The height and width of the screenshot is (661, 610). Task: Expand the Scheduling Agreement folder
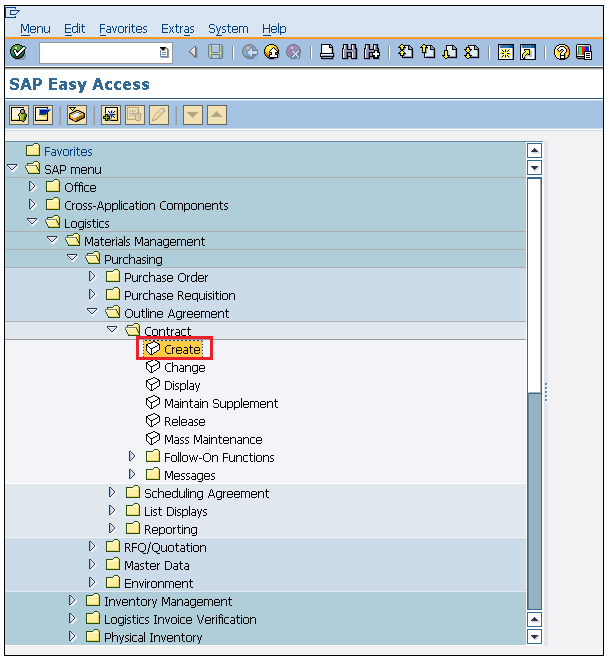coord(112,492)
